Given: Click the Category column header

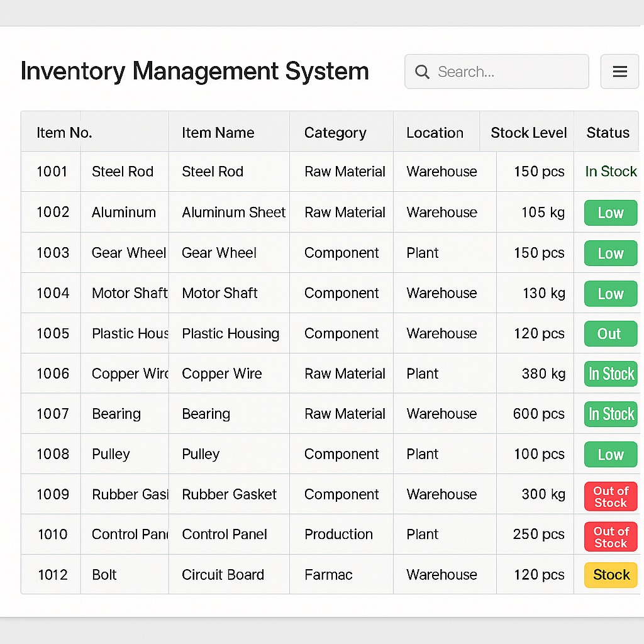Looking at the screenshot, I should tap(335, 133).
